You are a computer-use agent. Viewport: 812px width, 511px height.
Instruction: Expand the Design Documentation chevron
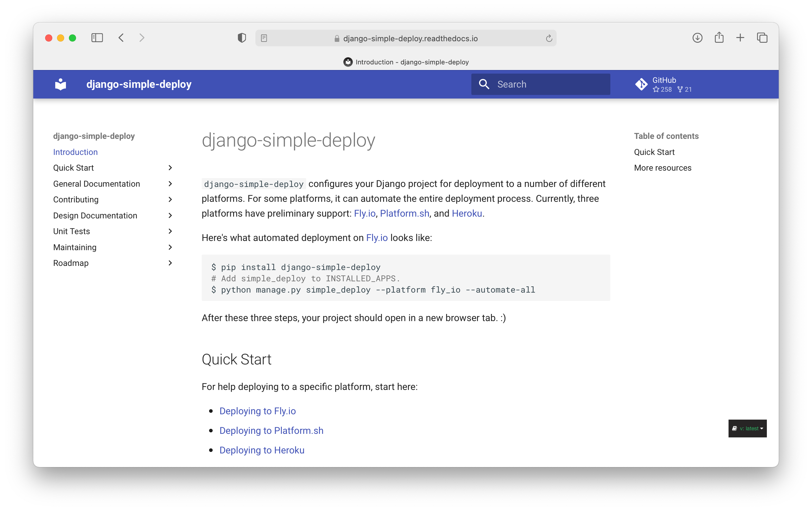(x=170, y=215)
